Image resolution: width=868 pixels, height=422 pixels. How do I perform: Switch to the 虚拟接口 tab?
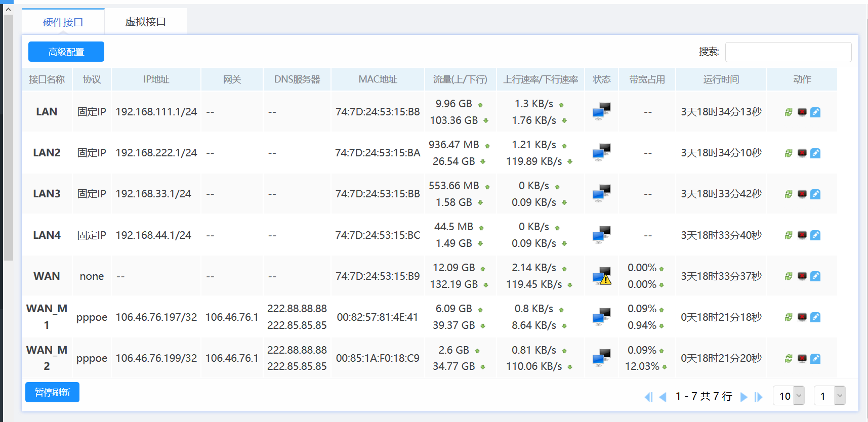(146, 22)
